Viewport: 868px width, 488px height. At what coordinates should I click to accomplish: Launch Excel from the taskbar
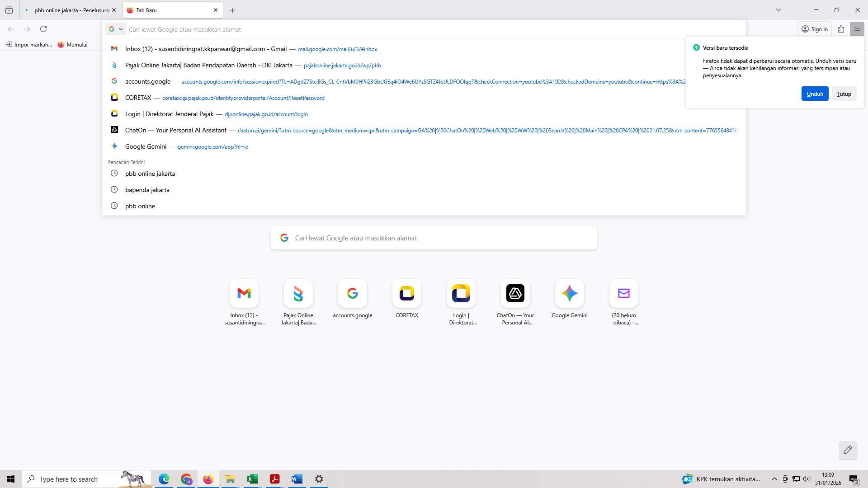(252, 479)
